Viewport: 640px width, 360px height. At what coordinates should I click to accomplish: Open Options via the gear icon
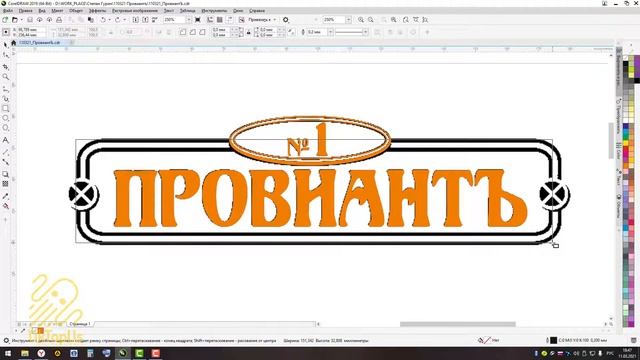click(x=286, y=20)
